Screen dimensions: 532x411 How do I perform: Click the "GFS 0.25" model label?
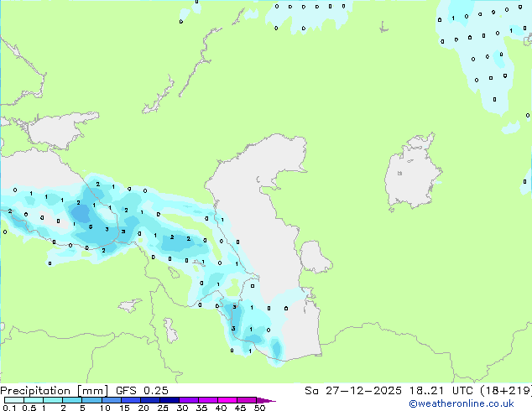(142, 391)
